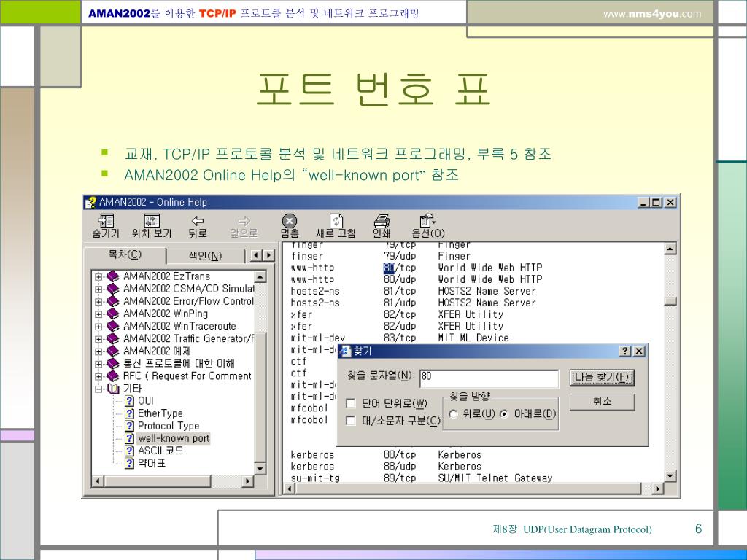Click the topic pane vertical scrollbar thumb

670,301
